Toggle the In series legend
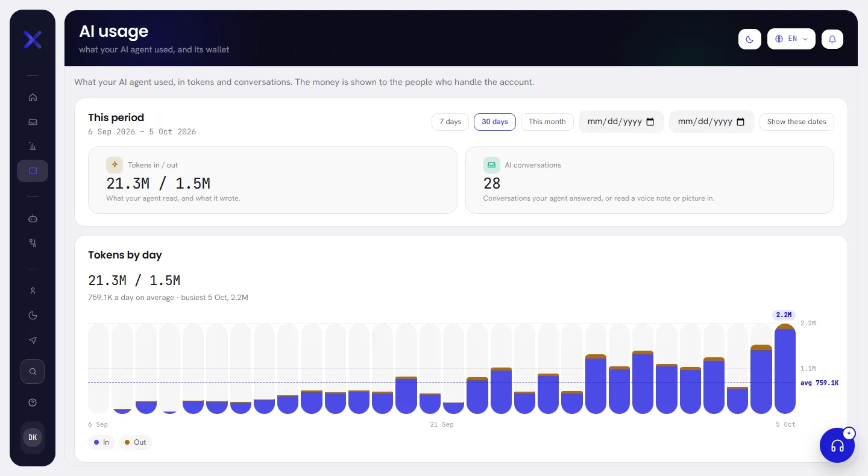868x476 pixels. point(102,442)
